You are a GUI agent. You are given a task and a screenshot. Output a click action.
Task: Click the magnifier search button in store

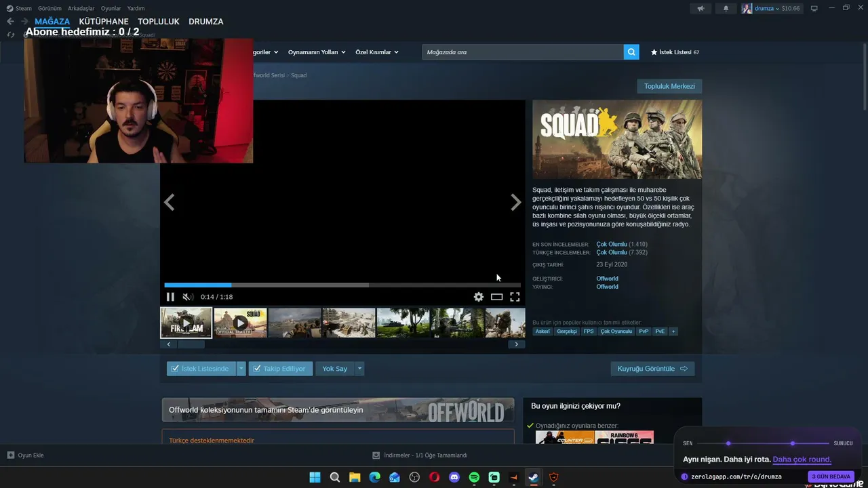coord(631,52)
